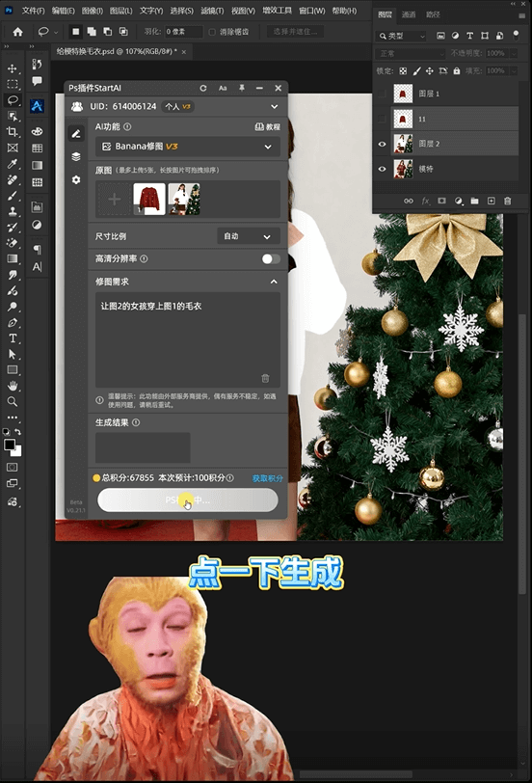
Task: Open the Swatches panel icon
Action: tap(37, 148)
